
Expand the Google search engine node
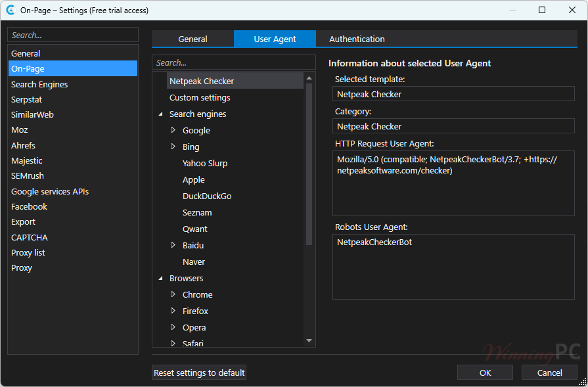pyautogui.click(x=173, y=130)
